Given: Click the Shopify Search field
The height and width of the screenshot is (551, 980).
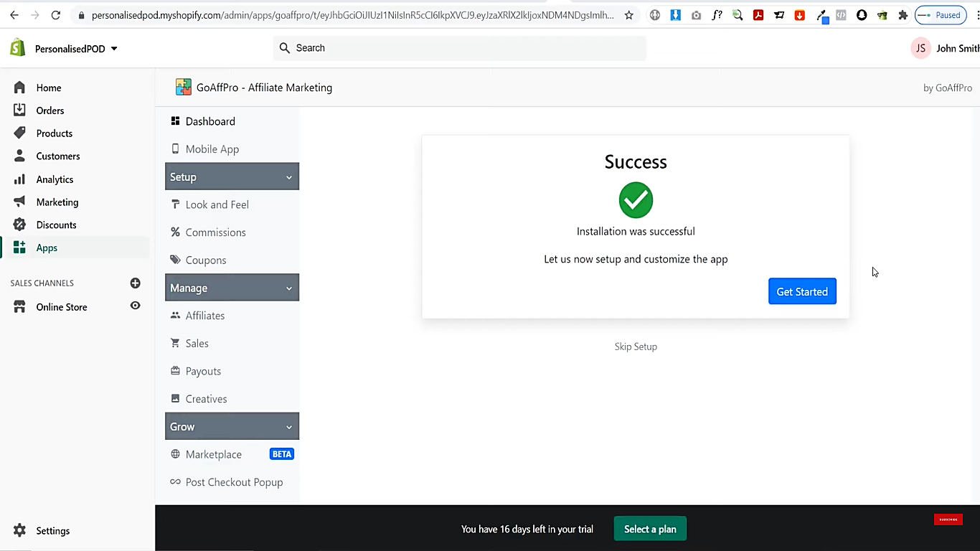Looking at the screenshot, I should [x=460, y=48].
